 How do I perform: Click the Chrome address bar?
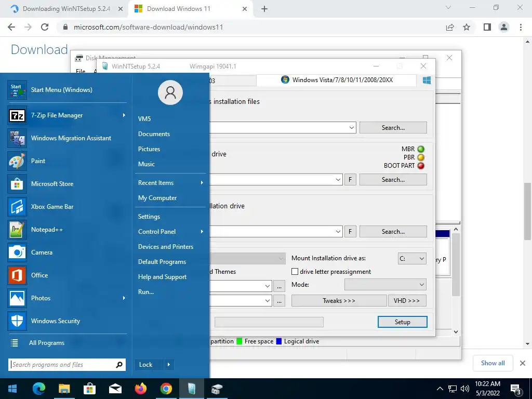point(251,27)
